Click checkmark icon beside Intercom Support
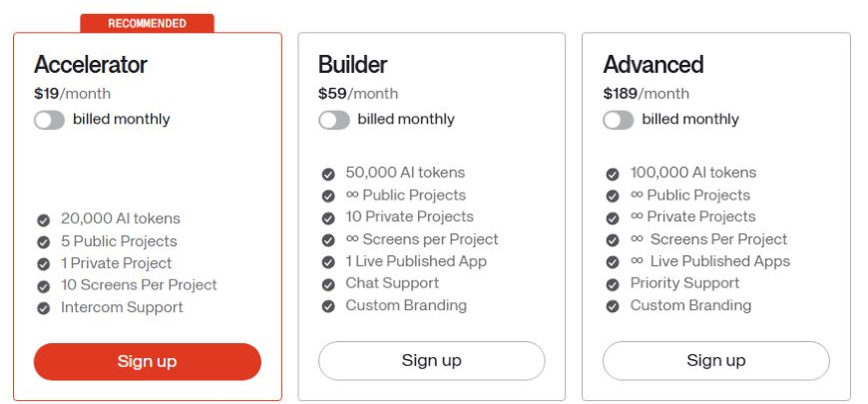The image size is (868, 404). (x=44, y=308)
